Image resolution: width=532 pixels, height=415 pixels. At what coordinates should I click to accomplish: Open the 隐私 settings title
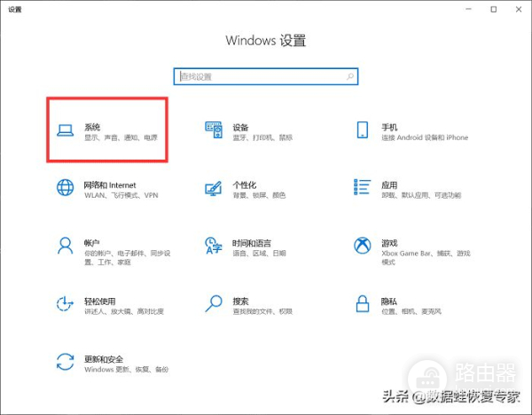(389, 301)
